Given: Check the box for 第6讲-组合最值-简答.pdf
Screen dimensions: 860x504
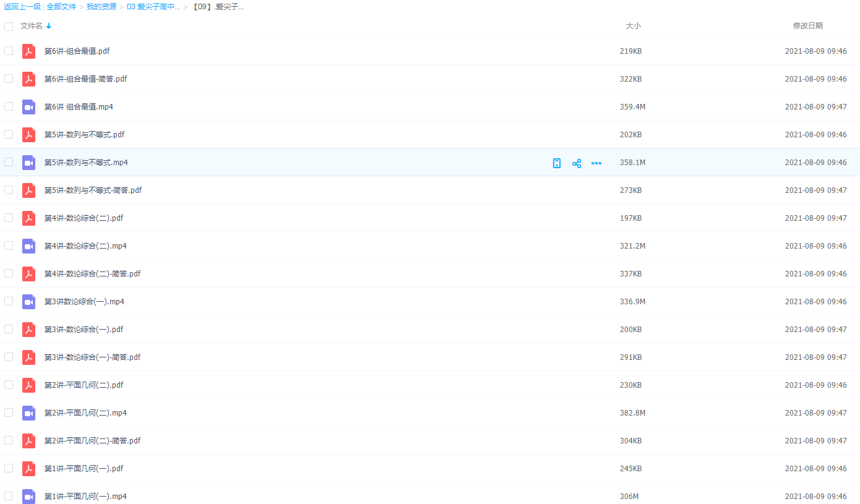Looking at the screenshot, I should [9, 79].
